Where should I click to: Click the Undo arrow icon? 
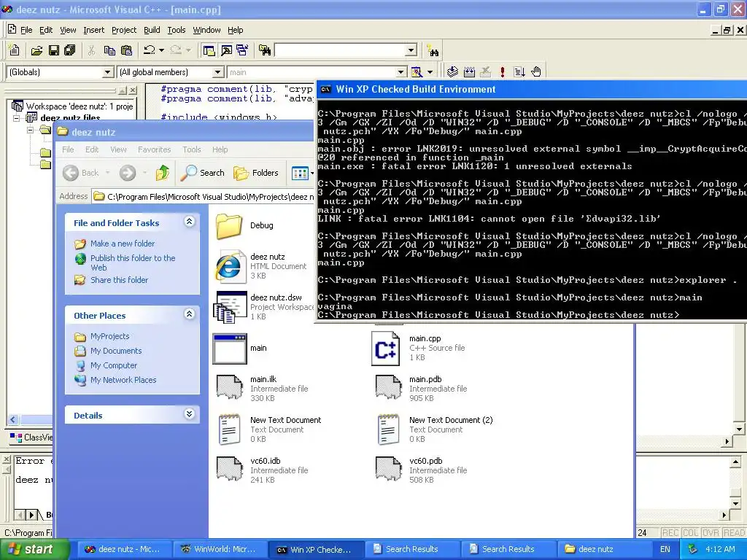pos(149,50)
